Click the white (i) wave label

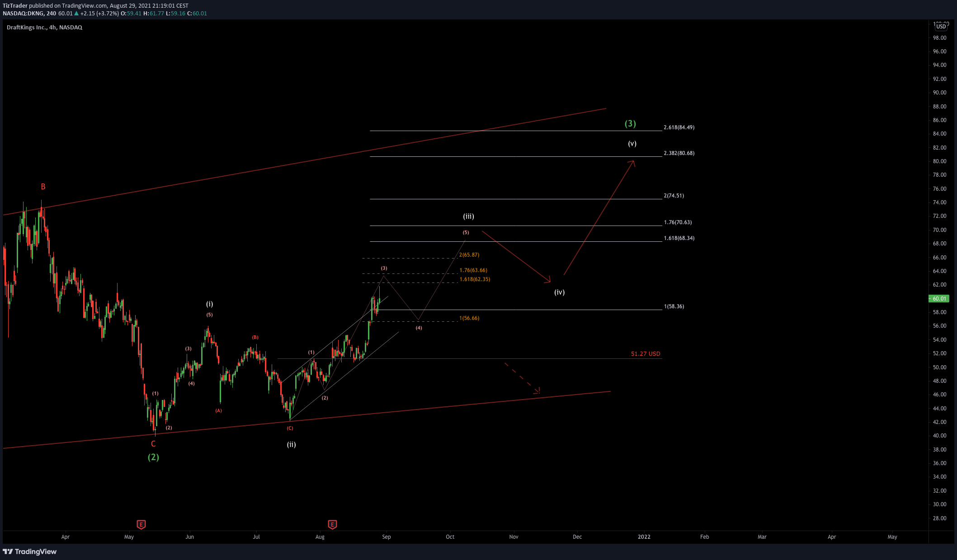pyautogui.click(x=209, y=304)
